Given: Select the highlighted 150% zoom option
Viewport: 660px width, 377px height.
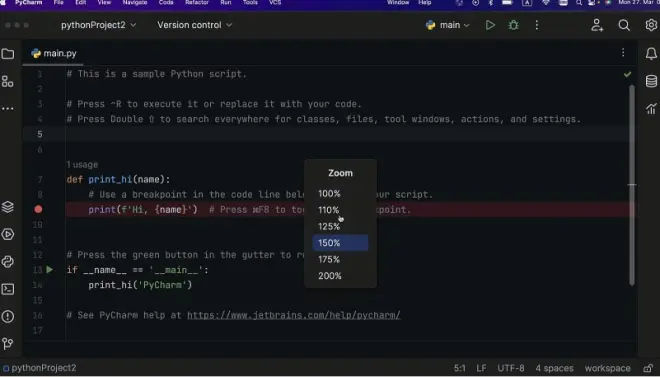Looking at the screenshot, I should click(x=340, y=243).
